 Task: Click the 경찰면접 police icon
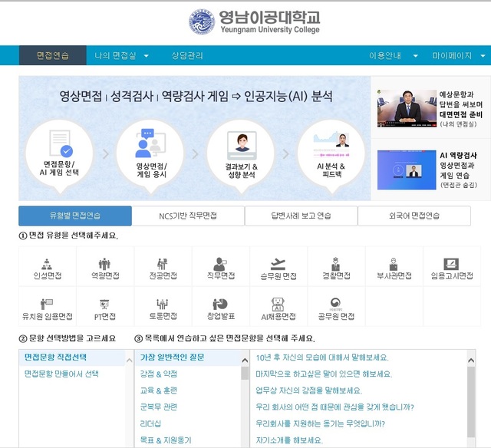[336, 264]
